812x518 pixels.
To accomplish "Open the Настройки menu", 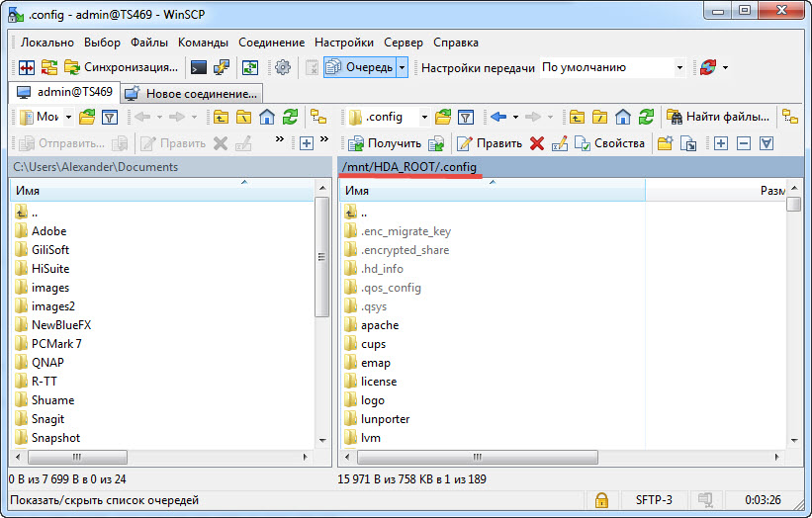I will (x=344, y=43).
